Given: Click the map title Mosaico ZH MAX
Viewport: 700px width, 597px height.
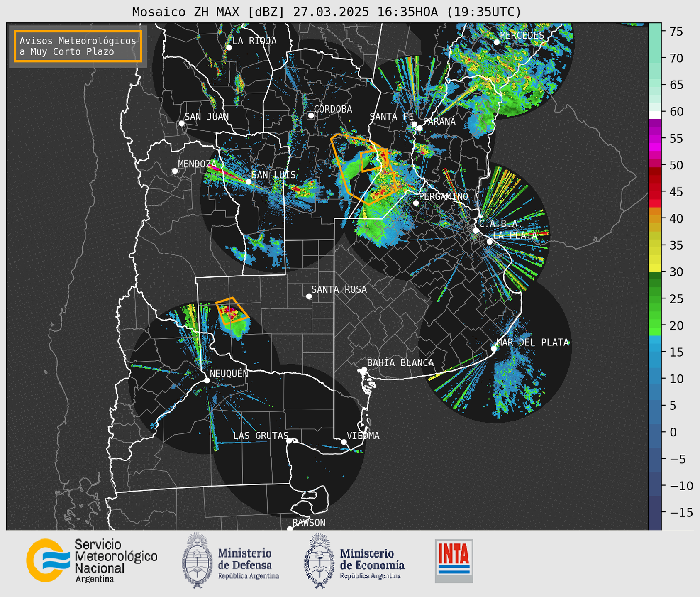Looking at the screenshot, I should pyautogui.click(x=327, y=12).
